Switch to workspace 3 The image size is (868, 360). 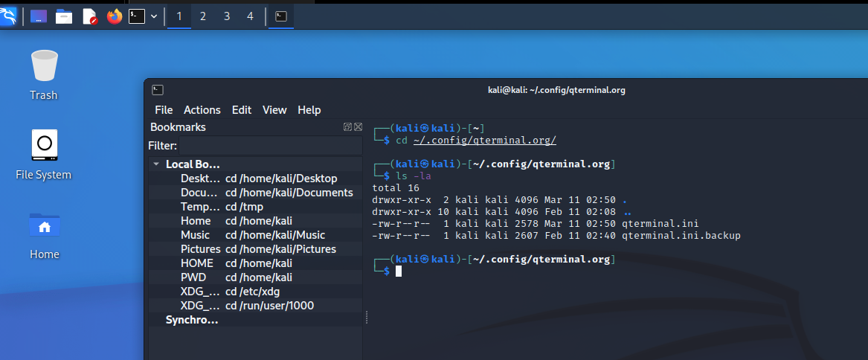click(x=227, y=16)
